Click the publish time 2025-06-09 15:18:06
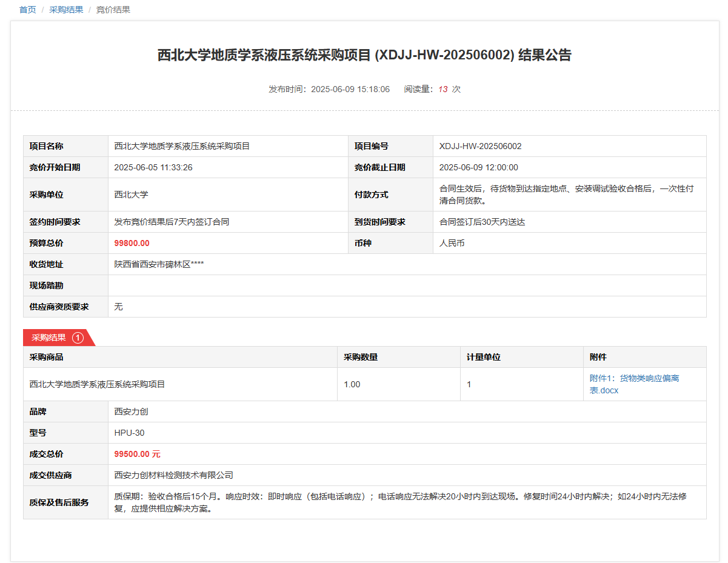Image resolution: width=728 pixels, height=563 pixels. [x=350, y=89]
